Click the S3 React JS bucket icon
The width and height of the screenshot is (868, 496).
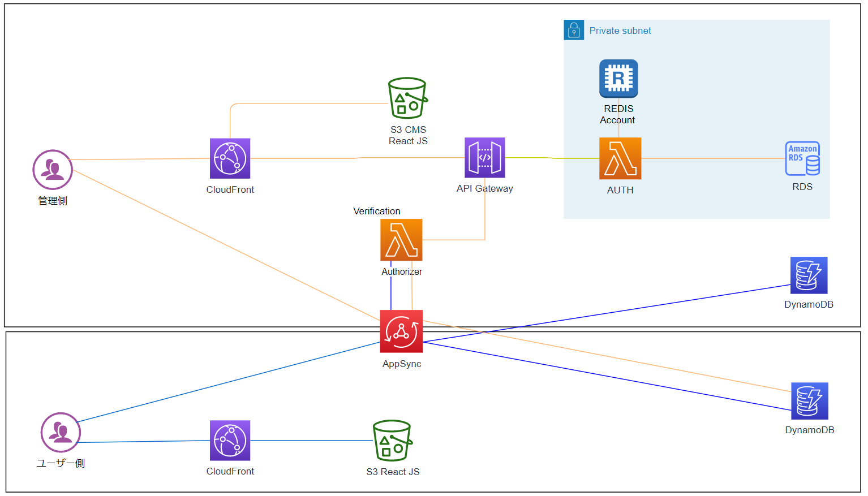pyautogui.click(x=393, y=441)
